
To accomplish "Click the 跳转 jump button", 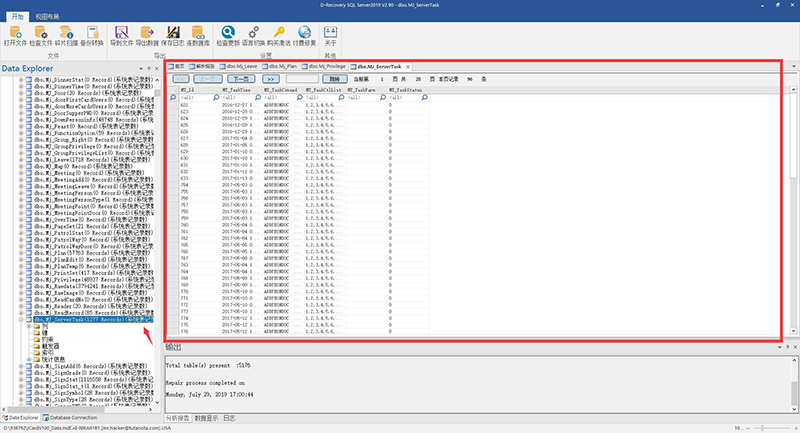I will 335,79.
